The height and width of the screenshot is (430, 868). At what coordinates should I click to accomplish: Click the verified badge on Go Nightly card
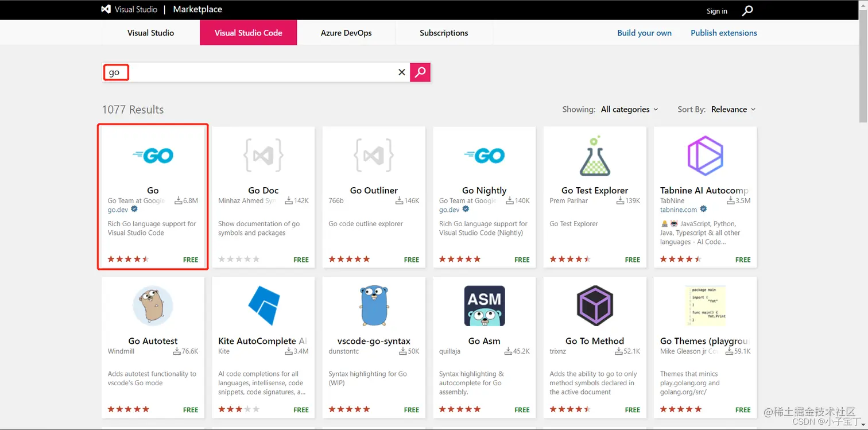point(466,210)
